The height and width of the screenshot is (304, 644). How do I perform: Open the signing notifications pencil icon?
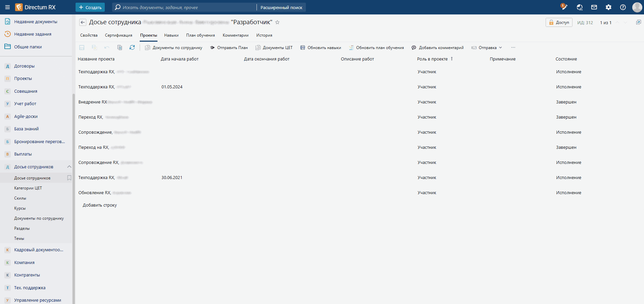[x=564, y=7]
